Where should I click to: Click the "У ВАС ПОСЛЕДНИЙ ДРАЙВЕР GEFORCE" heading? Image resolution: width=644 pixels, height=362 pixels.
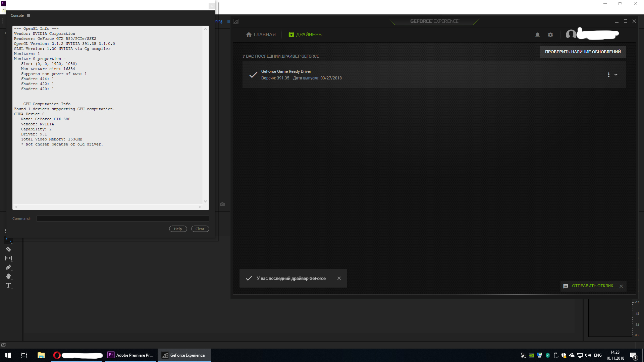280,56
